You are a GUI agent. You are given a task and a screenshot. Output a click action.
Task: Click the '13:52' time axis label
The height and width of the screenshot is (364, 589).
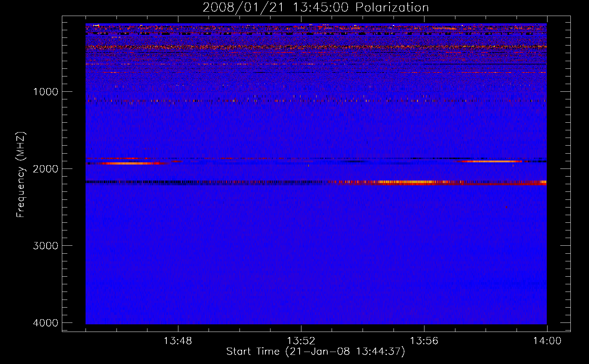pyautogui.click(x=301, y=341)
